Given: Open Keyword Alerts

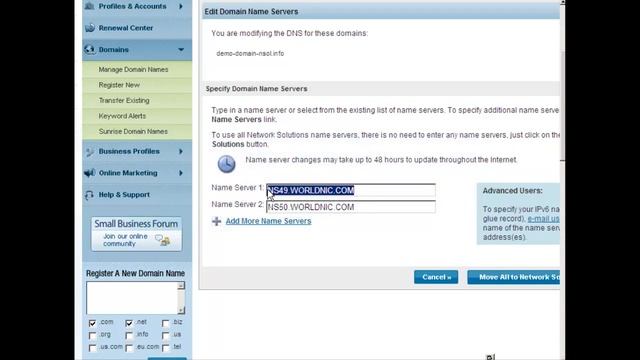Looking at the screenshot, I should [122, 116].
